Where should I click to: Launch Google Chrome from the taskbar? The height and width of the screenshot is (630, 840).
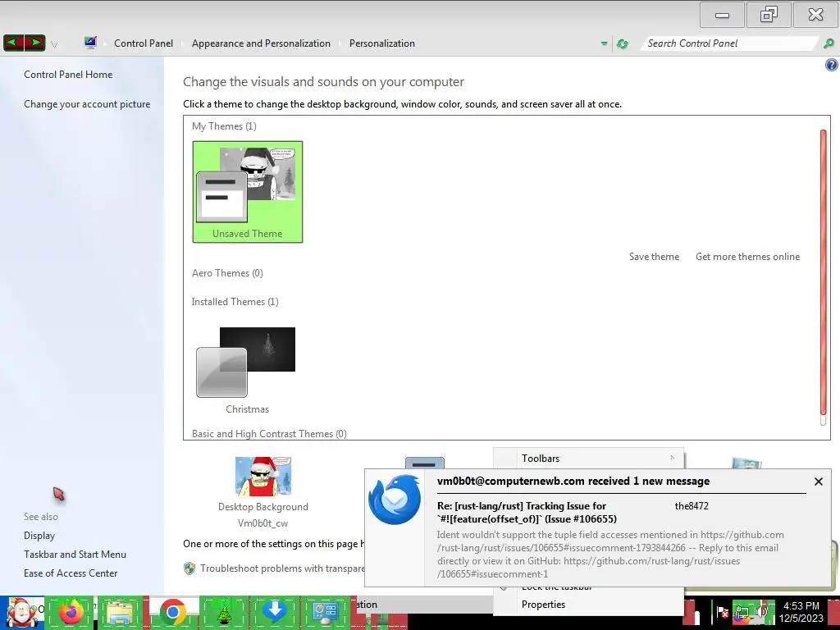tap(172, 612)
